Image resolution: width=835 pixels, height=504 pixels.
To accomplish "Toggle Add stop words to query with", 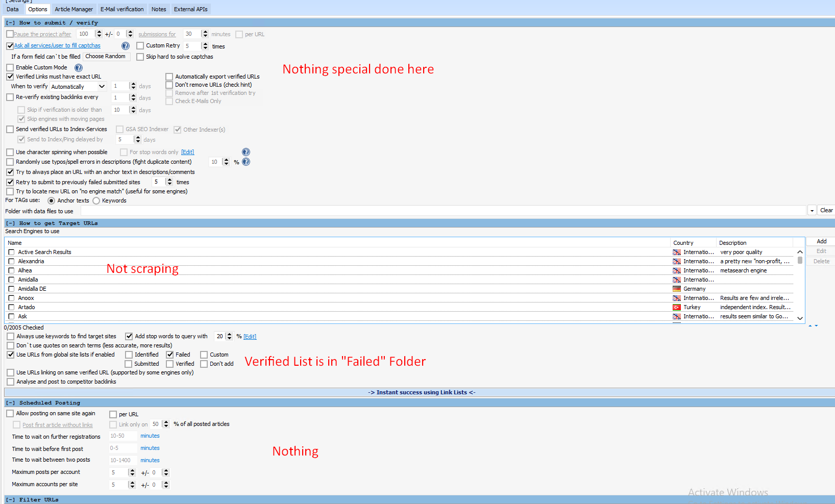I will click(x=129, y=337).
